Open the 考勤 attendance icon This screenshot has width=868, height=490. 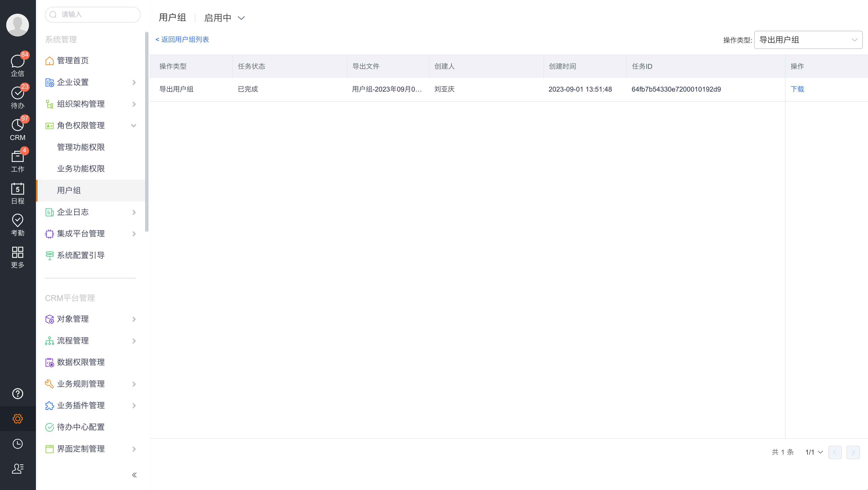pyautogui.click(x=18, y=220)
